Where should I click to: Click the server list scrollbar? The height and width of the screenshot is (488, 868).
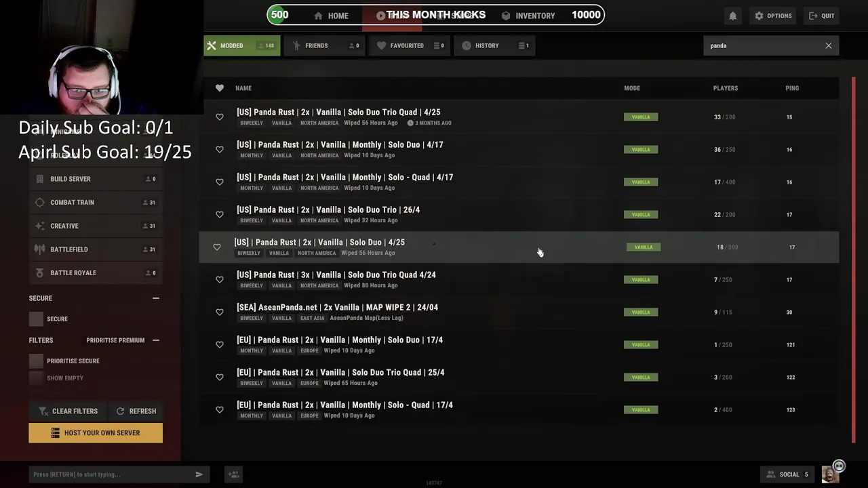854,261
